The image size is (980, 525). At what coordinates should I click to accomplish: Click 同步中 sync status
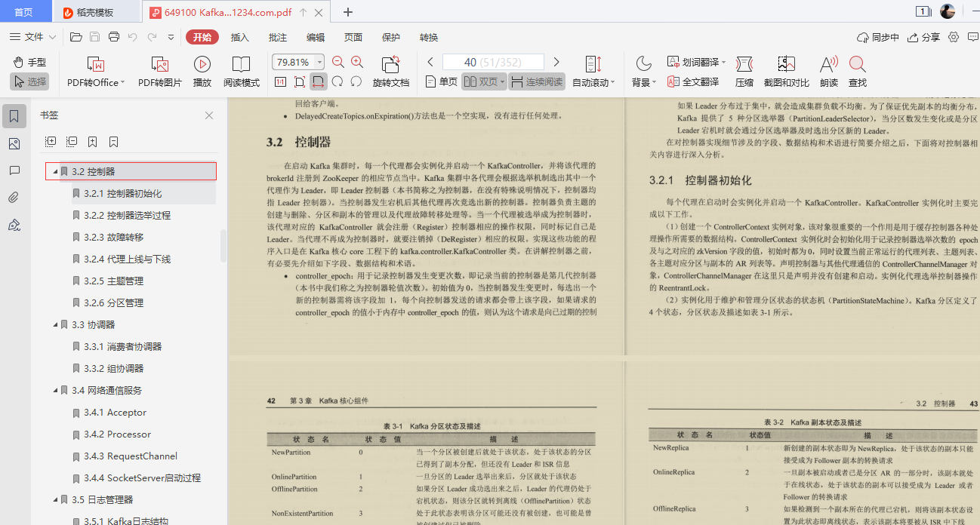pos(878,37)
